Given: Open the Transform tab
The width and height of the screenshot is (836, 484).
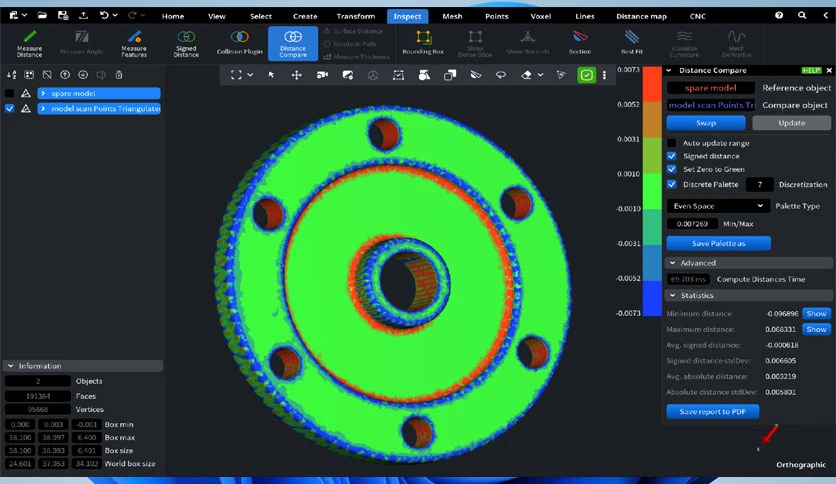Looking at the screenshot, I should point(356,16).
